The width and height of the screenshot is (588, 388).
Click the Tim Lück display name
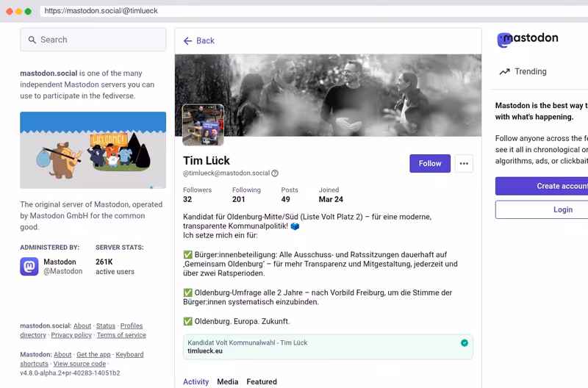point(207,161)
